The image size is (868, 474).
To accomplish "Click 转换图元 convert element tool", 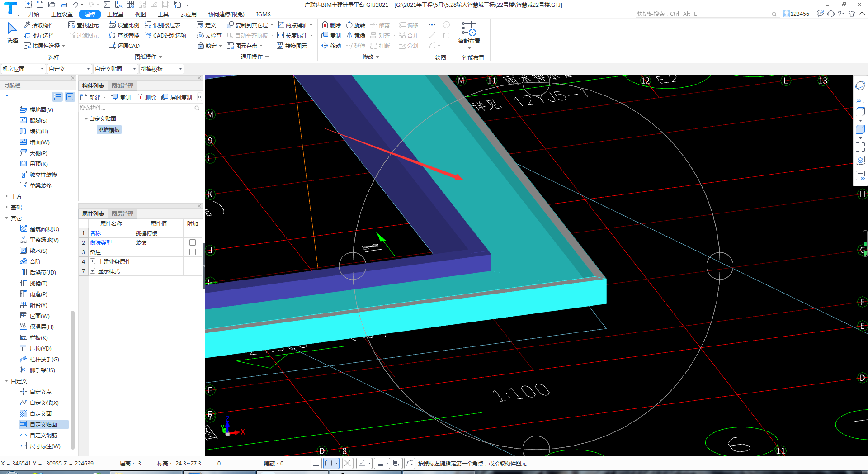I will click(x=292, y=46).
